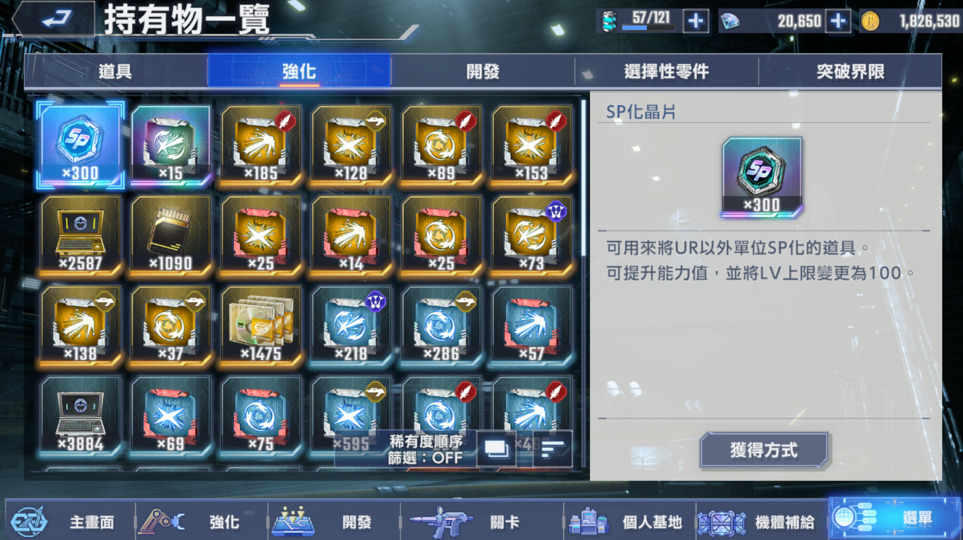
Task: Switch to the 開發 tab
Action: pyautogui.click(x=482, y=71)
